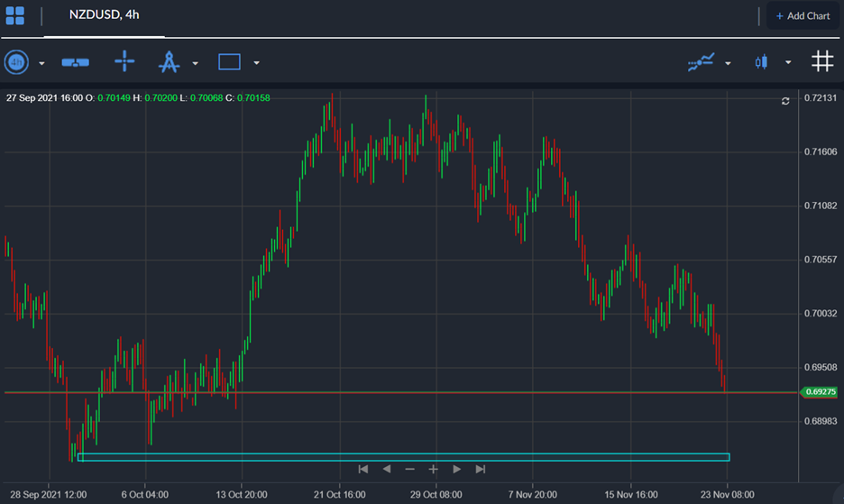The image size is (844, 504).
Task: Open the chart layout grid icon
Action: pyautogui.click(x=15, y=15)
